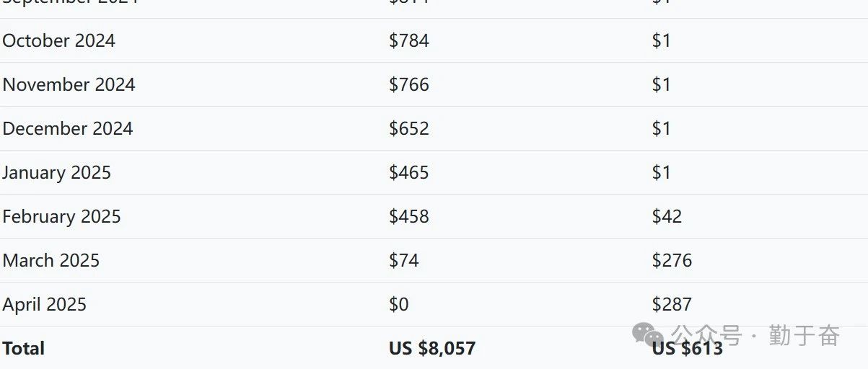Select the October 2024 row label
The height and width of the screenshot is (369, 868).
(59, 41)
